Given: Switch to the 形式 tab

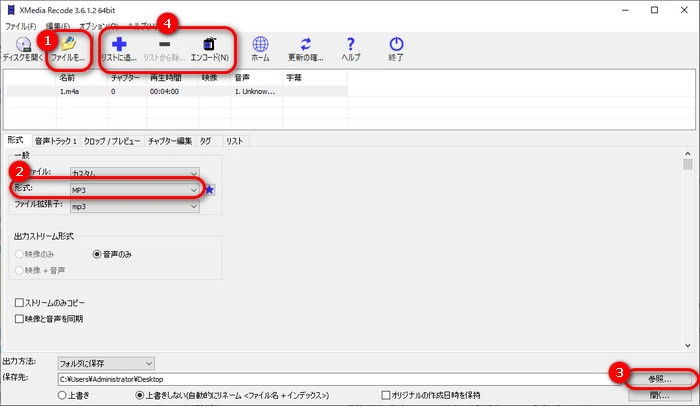Looking at the screenshot, I should pyautogui.click(x=16, y=140).
